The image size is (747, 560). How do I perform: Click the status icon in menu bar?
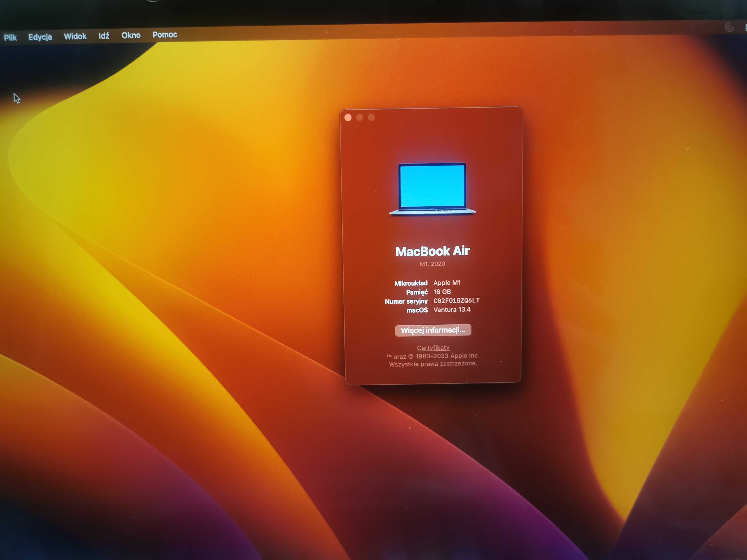tap(729, 27)
